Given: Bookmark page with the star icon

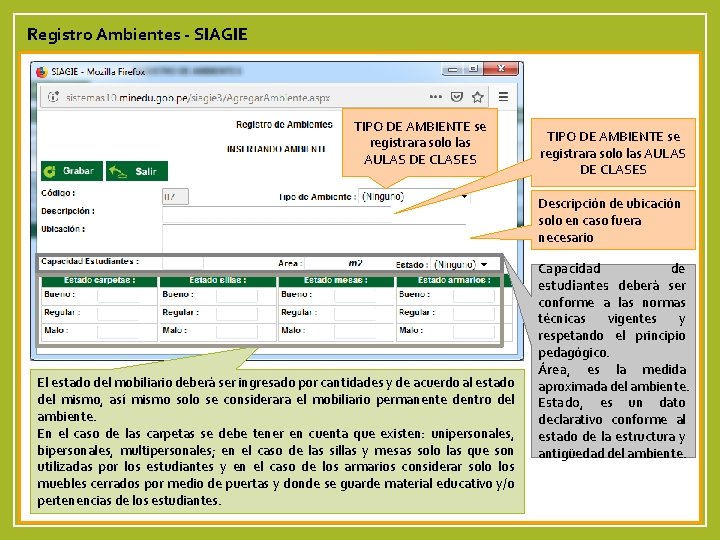Looking at the screenshot, I should 478,97.
